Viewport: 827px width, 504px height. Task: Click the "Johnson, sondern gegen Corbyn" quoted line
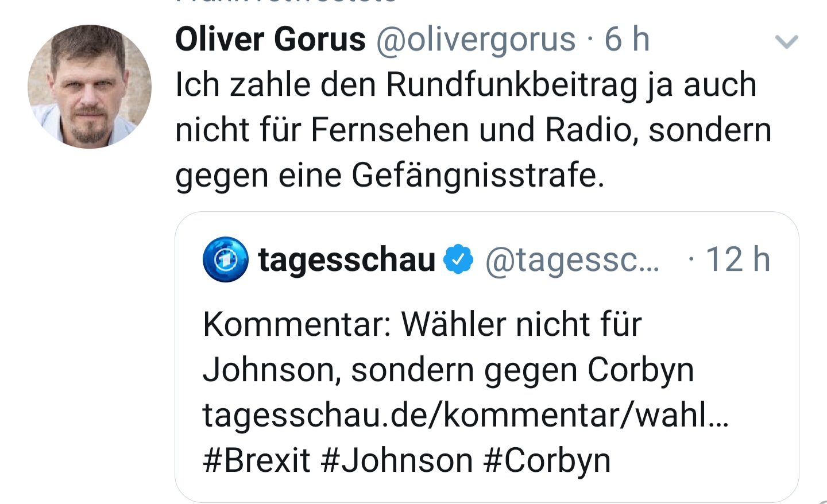448,370
